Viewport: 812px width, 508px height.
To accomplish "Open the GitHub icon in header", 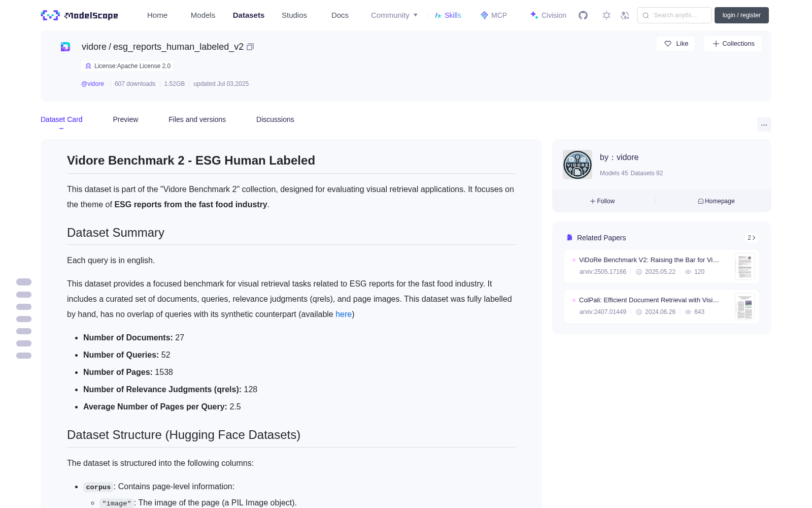I will tap(583, 15).
